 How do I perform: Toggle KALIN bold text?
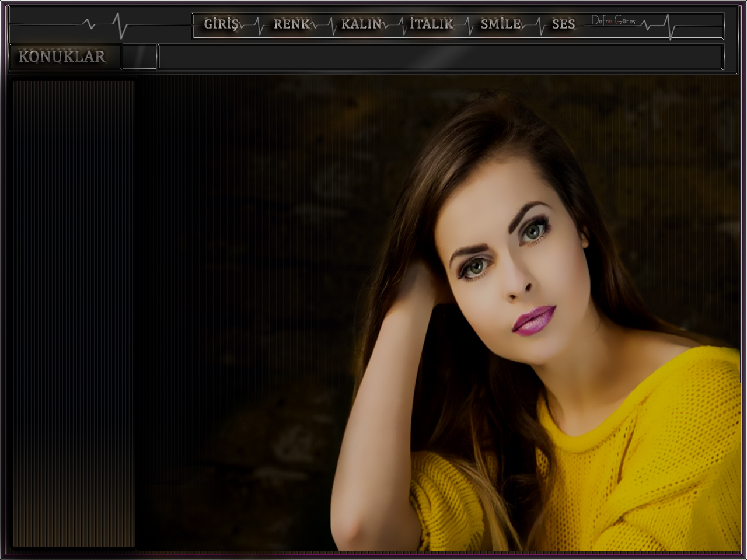click(361, 24)
